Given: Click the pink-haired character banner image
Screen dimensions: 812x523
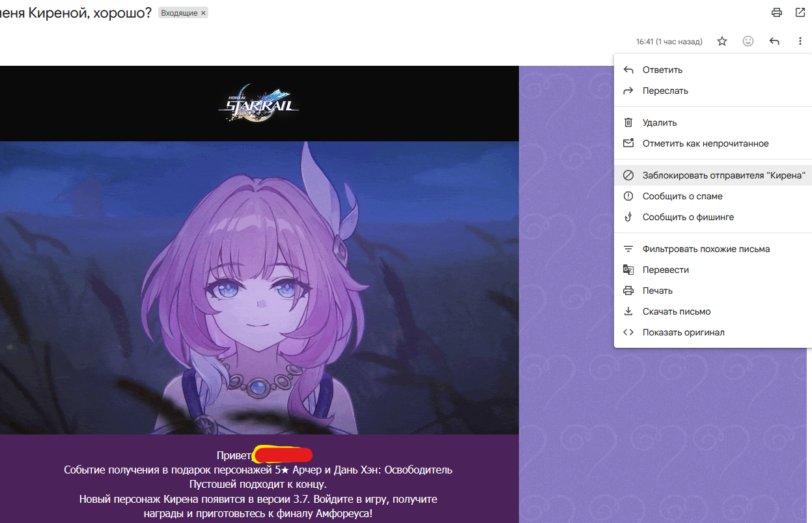Looking at the screenshot, I should [259, 288].
